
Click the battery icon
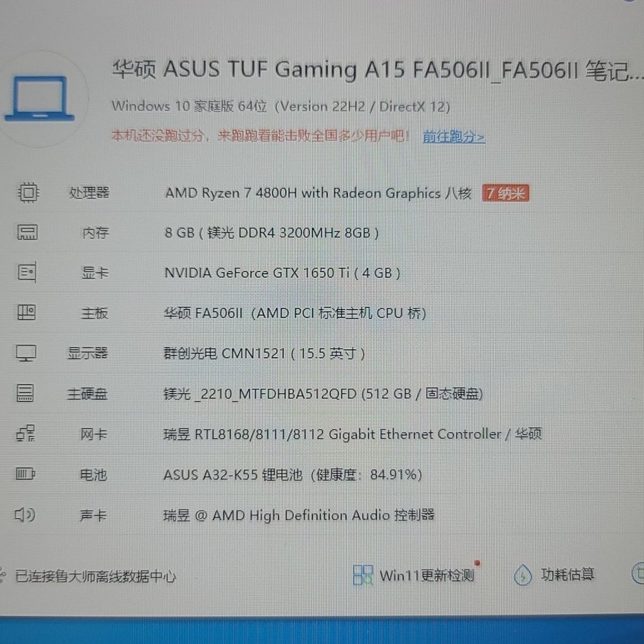coord(26,474)
